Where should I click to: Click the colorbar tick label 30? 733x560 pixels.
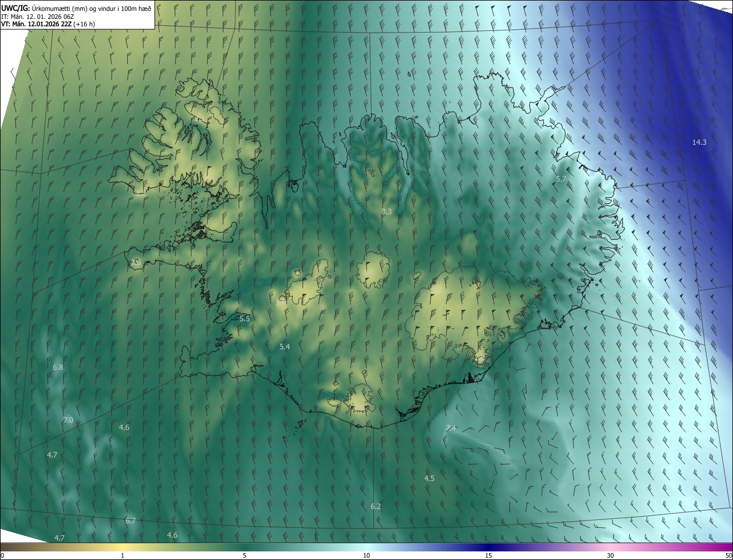coord(610,555)
